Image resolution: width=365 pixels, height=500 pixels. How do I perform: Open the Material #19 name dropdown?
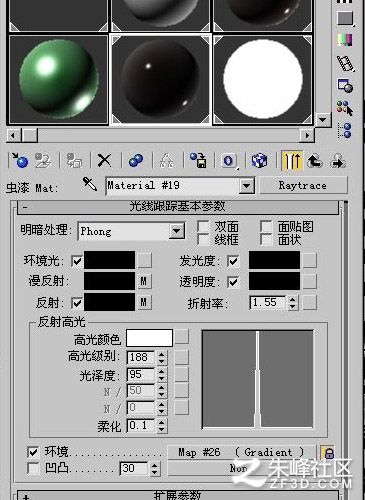(246, 186)
